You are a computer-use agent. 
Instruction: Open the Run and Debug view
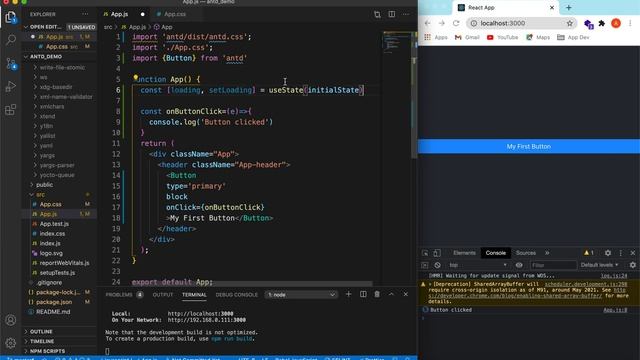11,86
